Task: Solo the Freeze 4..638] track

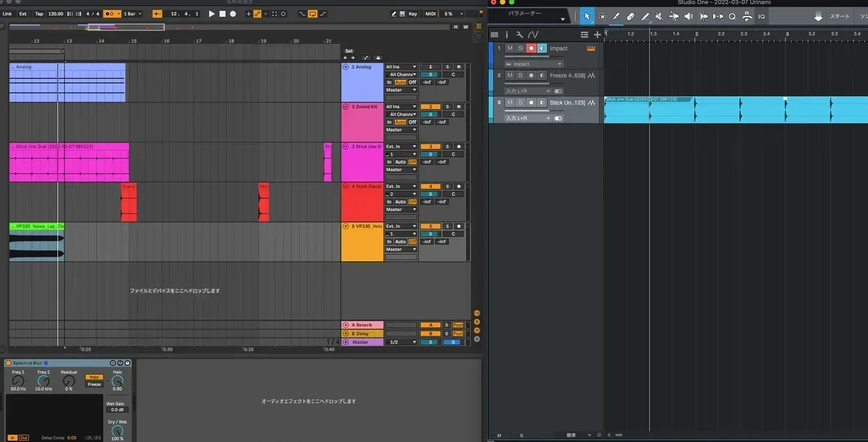Action: (520, 75)
